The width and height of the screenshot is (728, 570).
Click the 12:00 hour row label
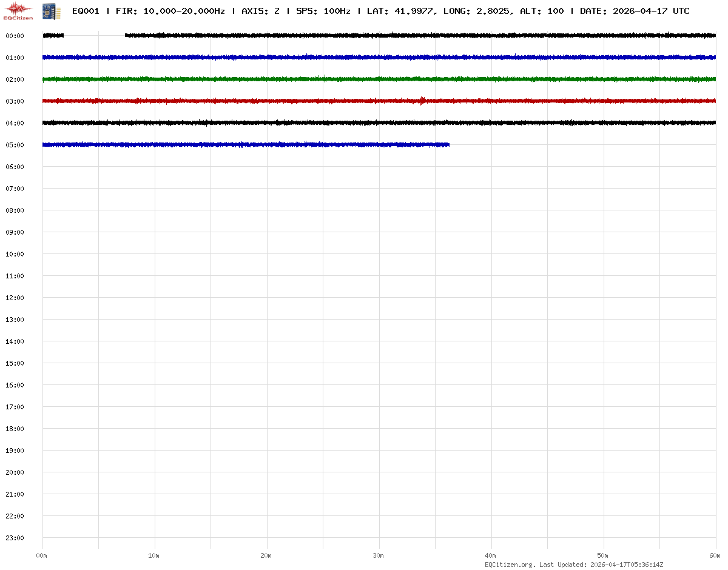tap(15, 298)
